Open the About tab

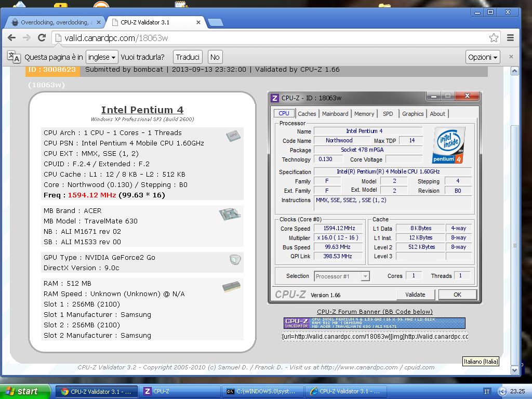pyautogui.click(x=437, y=114)
